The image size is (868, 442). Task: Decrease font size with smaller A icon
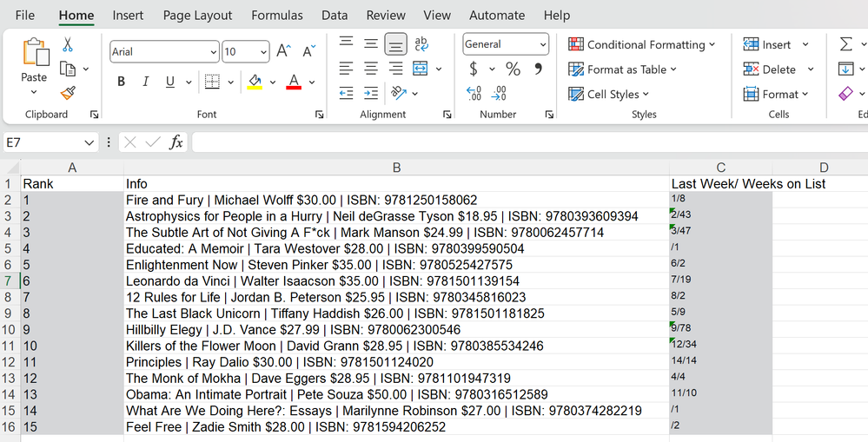[x=309, y=51]
